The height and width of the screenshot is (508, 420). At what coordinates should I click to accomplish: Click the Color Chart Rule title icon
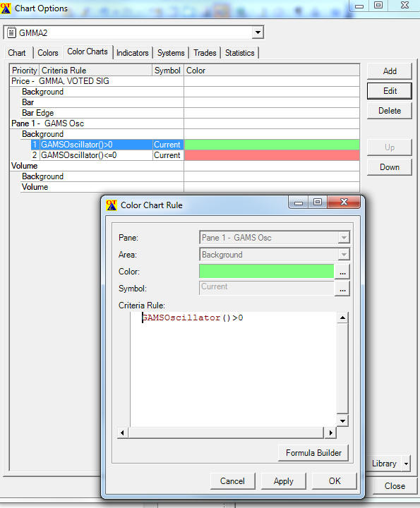[x=111, y=205]
